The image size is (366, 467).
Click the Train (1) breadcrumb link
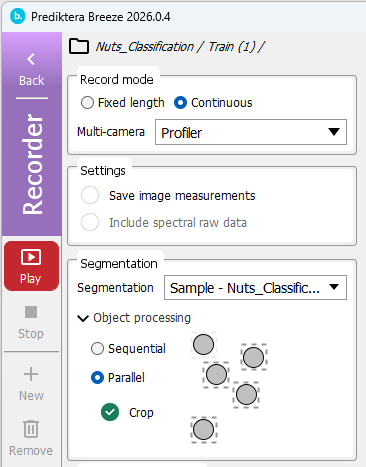click(232, 47)
